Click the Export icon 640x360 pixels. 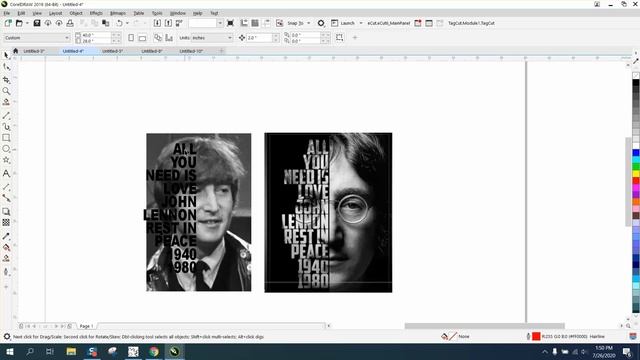click(168, 23)
